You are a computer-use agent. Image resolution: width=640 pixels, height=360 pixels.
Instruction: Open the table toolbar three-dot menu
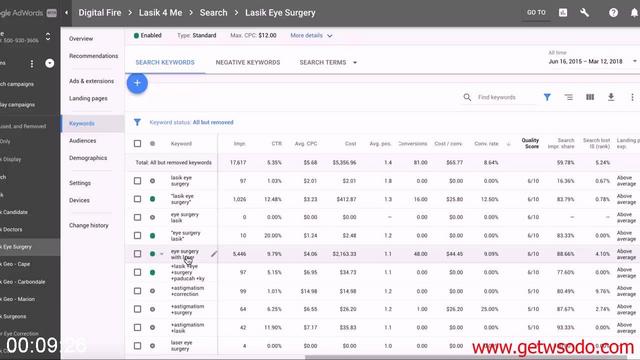(x=632, y=97)
